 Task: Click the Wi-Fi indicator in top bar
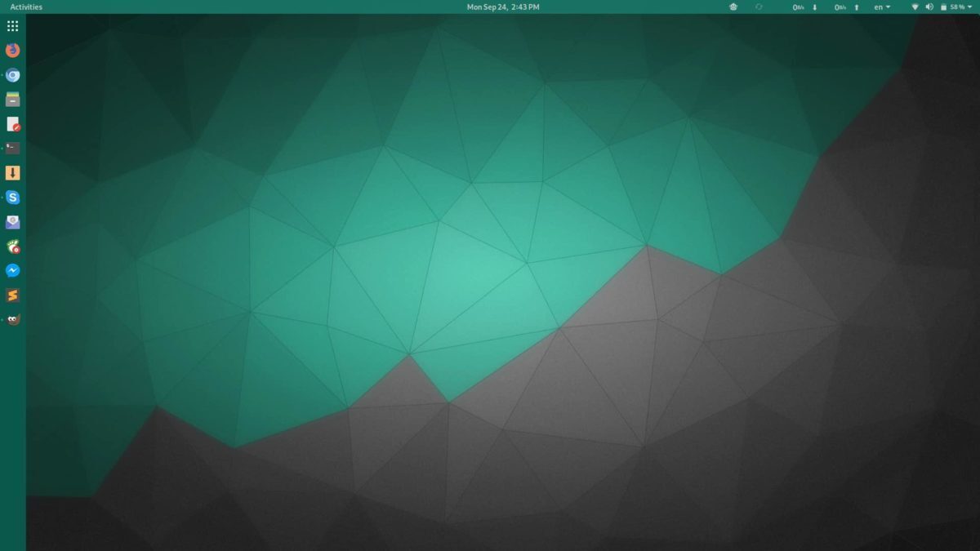coord(915,7)
